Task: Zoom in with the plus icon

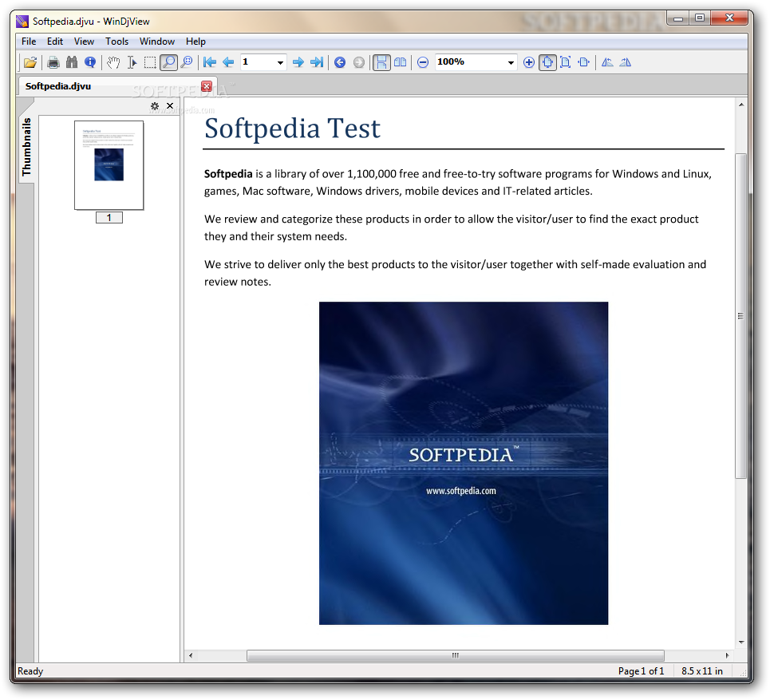Action: pos(529,62)
